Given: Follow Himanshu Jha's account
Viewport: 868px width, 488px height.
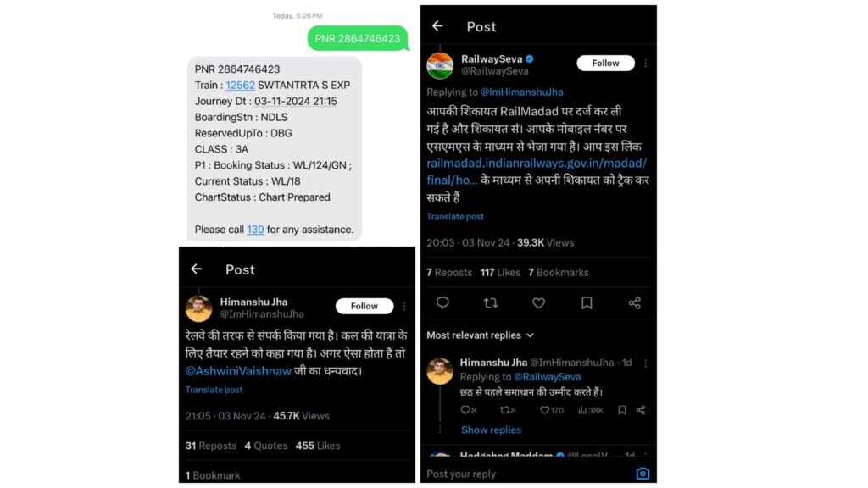Looking at the screenshot, I should point(364,306).
